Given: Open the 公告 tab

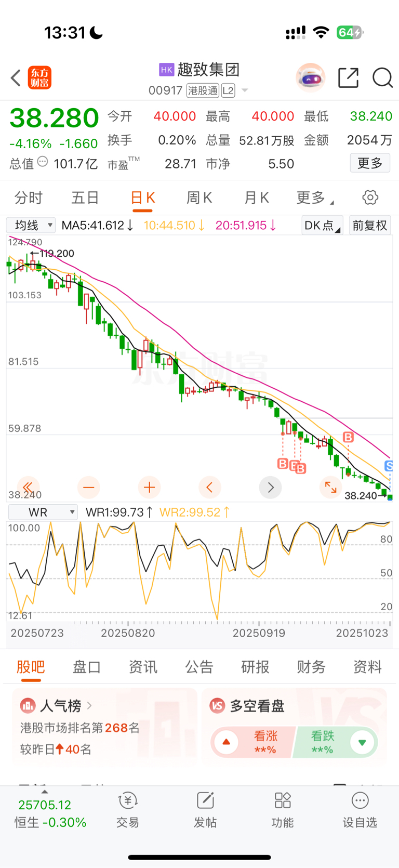Looking at the screenshot, I should pyautogui.click(x=199, y=667).
